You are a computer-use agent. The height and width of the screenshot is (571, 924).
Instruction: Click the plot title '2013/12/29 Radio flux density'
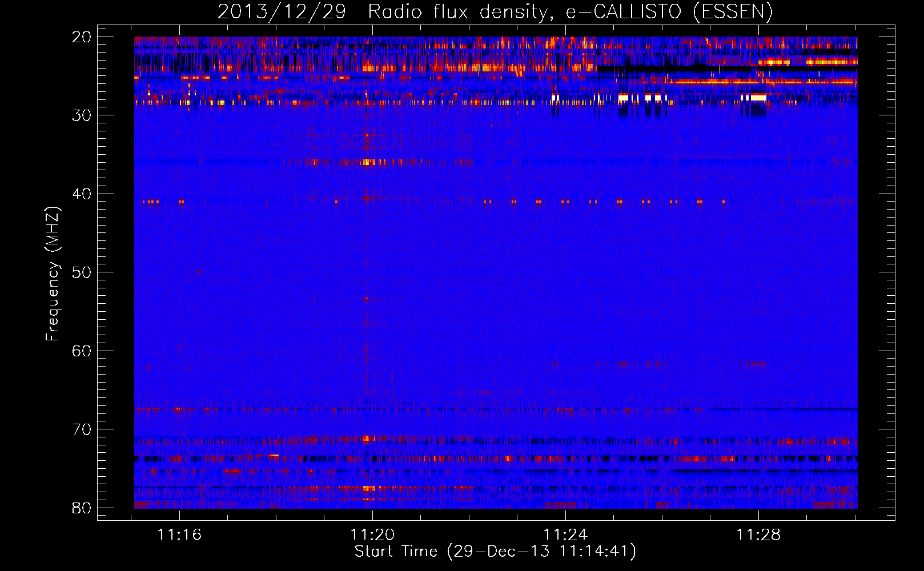coord(496,12)
